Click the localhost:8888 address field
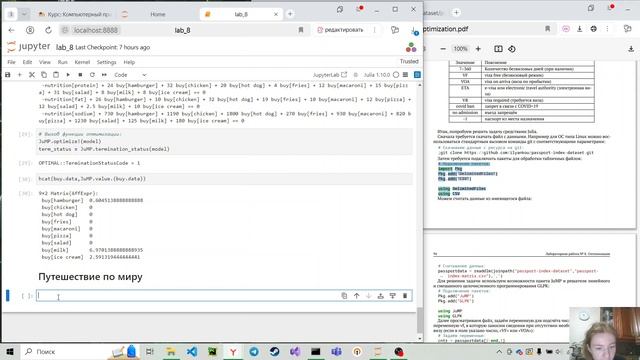Viewport: 640px width, 360px height. [96, 30]
